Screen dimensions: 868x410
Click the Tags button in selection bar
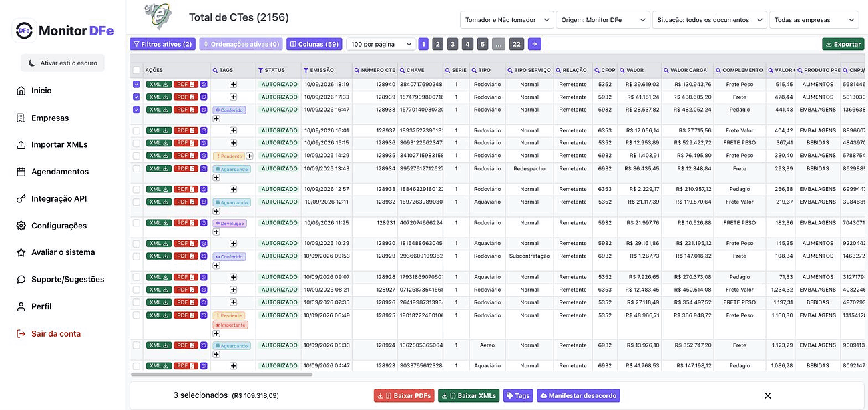[518, 395]
